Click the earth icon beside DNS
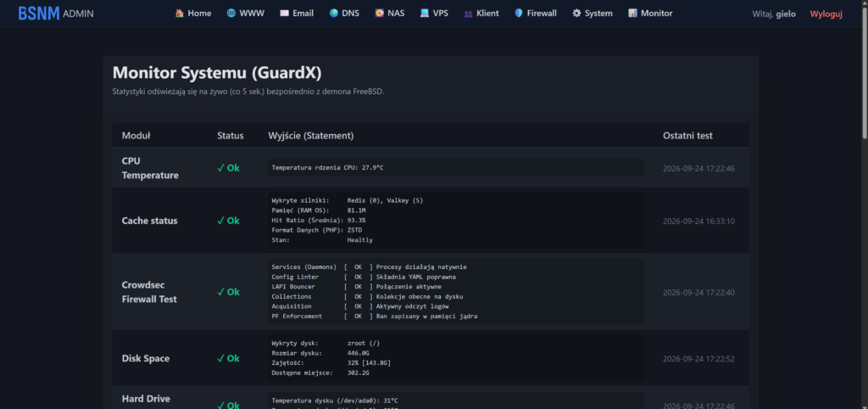Viewport: 868px width, 409px height. (x=333, y=14)
